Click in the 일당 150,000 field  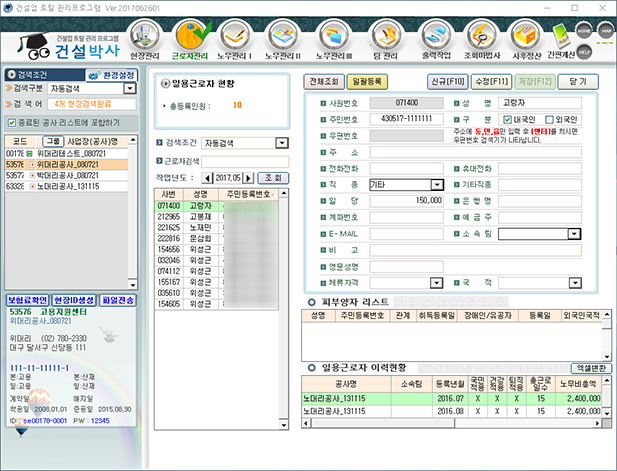pyautogui.click(x=406, y=201)
